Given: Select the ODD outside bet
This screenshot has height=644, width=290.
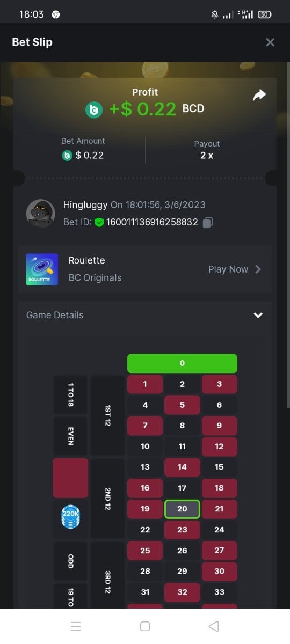Looking at the screenshot, I should [70, 561].
